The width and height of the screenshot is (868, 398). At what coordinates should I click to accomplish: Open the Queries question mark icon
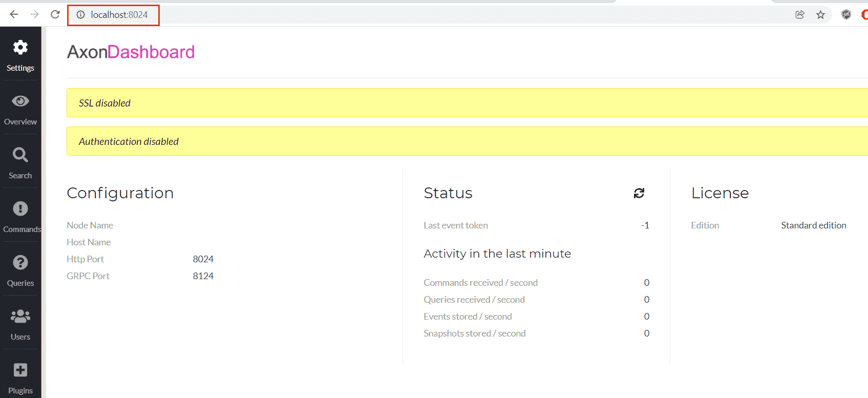point(20,262)
